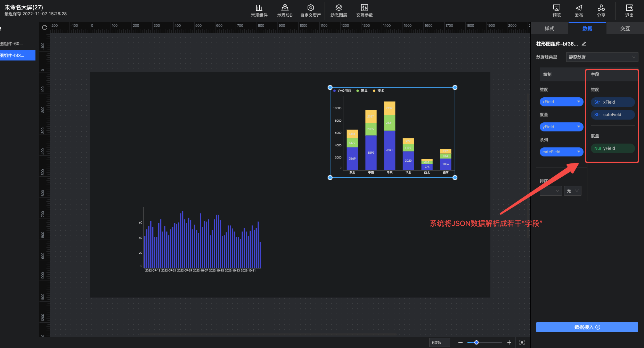Click the 分享 share icon
Screen dimensions: 644x348
click(601, 8)
